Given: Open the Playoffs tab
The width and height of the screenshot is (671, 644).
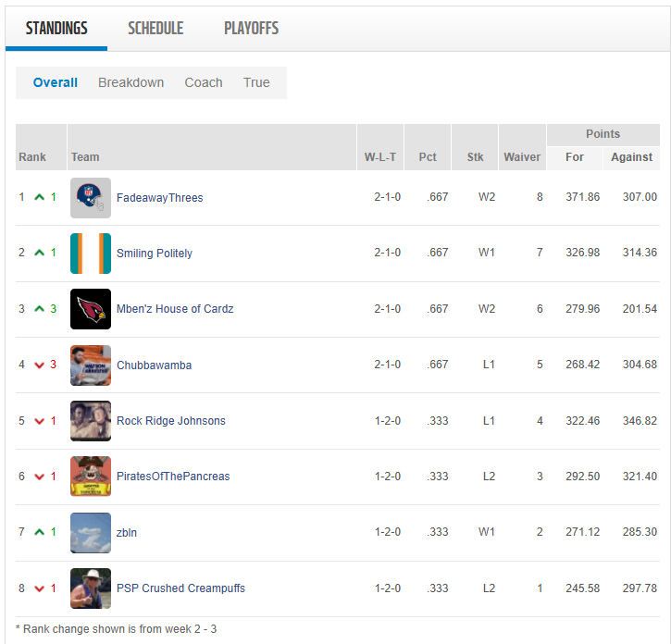Looking at the screenshot, I should pyautogui.click(x=251, y=29).
